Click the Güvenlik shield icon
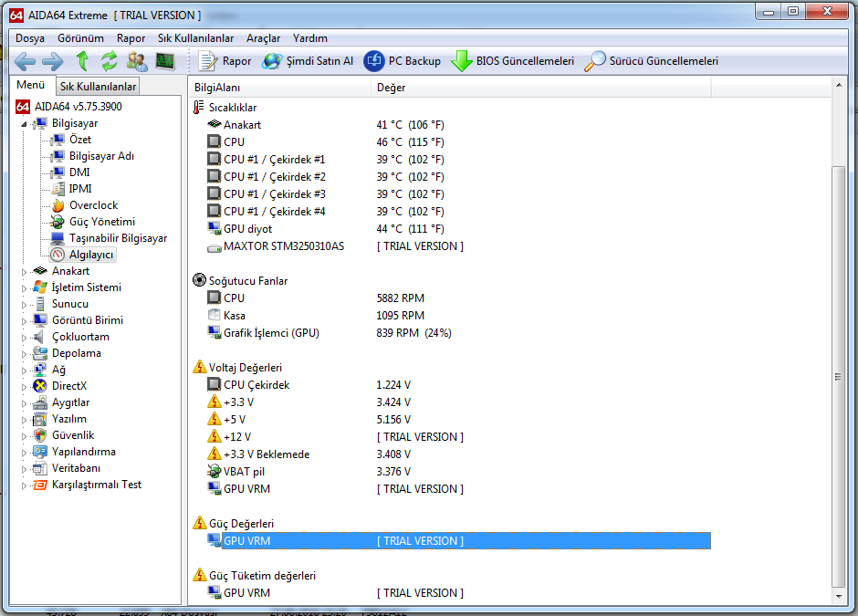Viewport: 858px width, 616px height. point(40,436)
